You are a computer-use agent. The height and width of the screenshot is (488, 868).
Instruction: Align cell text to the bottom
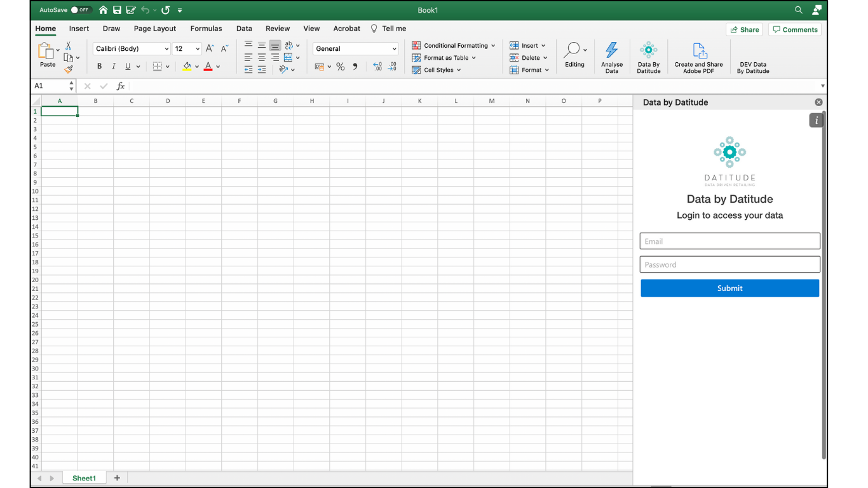275,46
